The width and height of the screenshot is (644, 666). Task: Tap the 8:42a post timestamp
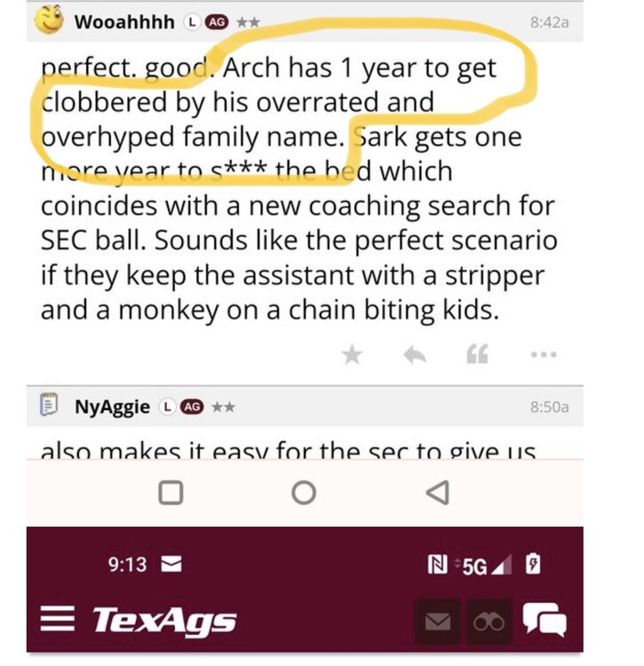coord(549,22)
